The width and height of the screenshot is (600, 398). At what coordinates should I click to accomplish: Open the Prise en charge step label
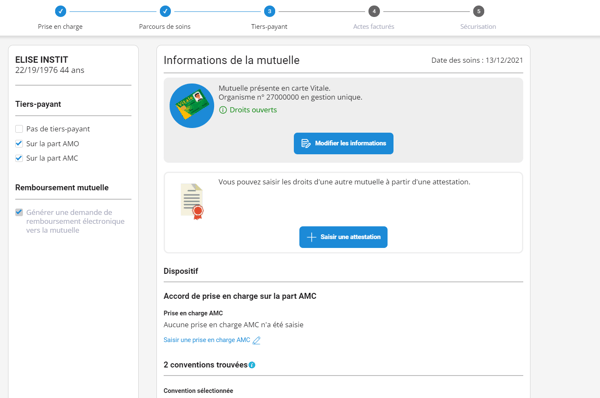(x=60, y=26)
